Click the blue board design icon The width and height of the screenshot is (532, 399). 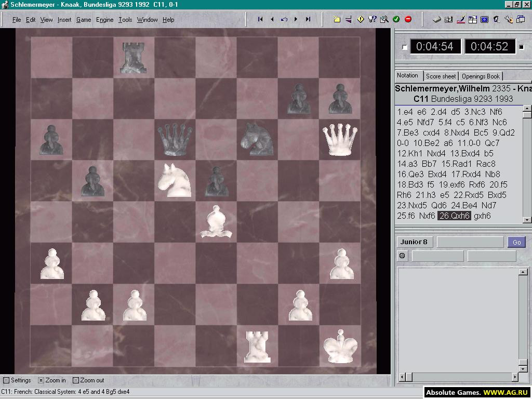(x=485, y=19)
